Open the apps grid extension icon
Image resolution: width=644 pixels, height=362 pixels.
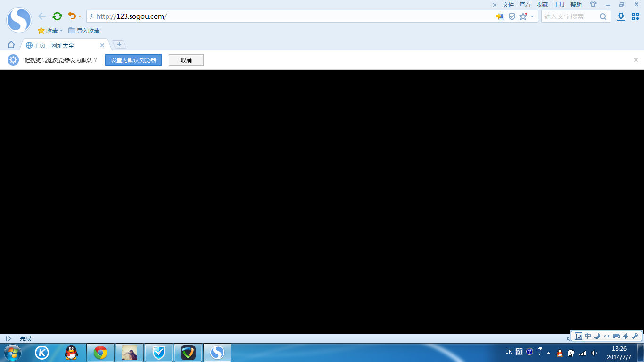tap(635, 16)
